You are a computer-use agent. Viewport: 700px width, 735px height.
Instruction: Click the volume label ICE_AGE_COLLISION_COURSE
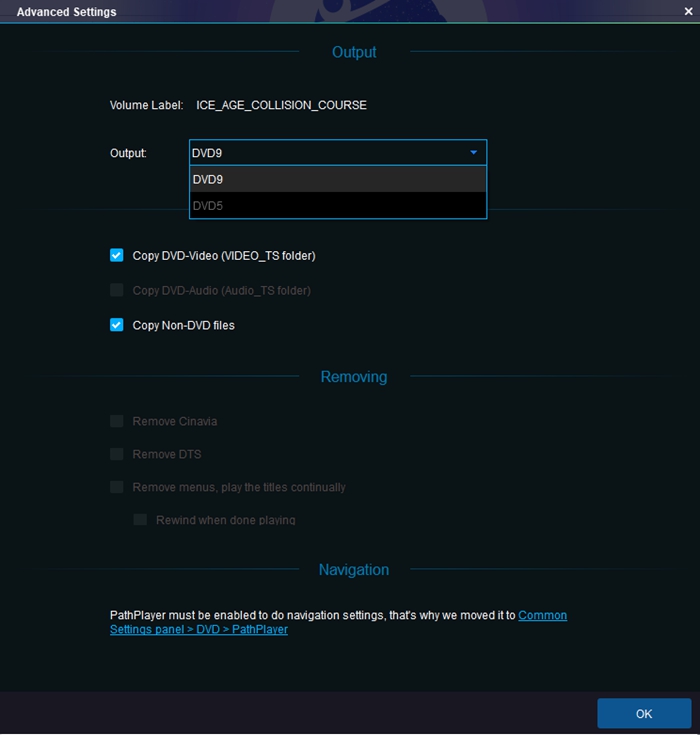pos(281,105)
